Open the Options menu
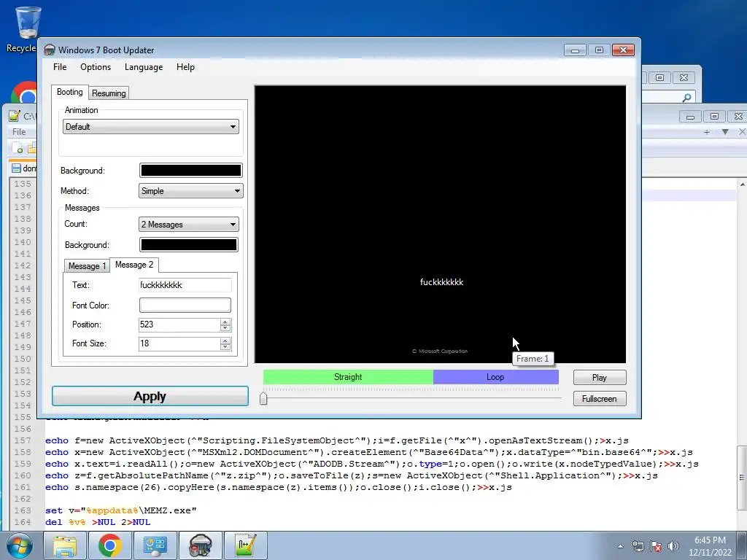The height and width of the screenshot is (560, 747). pos(96,67)
